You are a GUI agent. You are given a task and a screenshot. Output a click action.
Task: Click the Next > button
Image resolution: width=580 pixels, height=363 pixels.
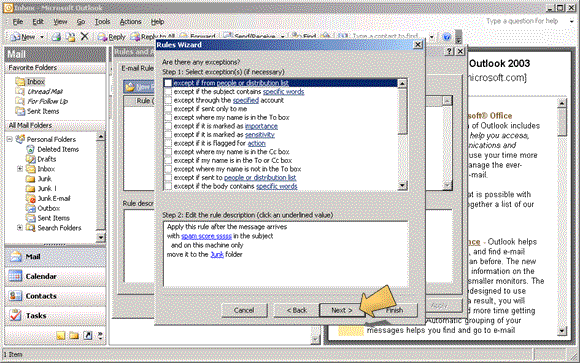point(342,310)
